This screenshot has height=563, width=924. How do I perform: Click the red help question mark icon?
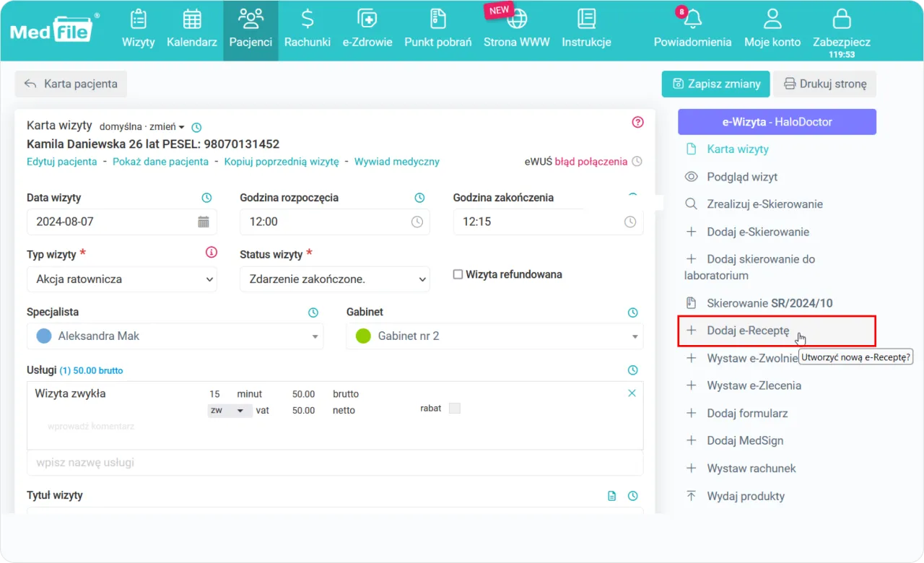637,122
